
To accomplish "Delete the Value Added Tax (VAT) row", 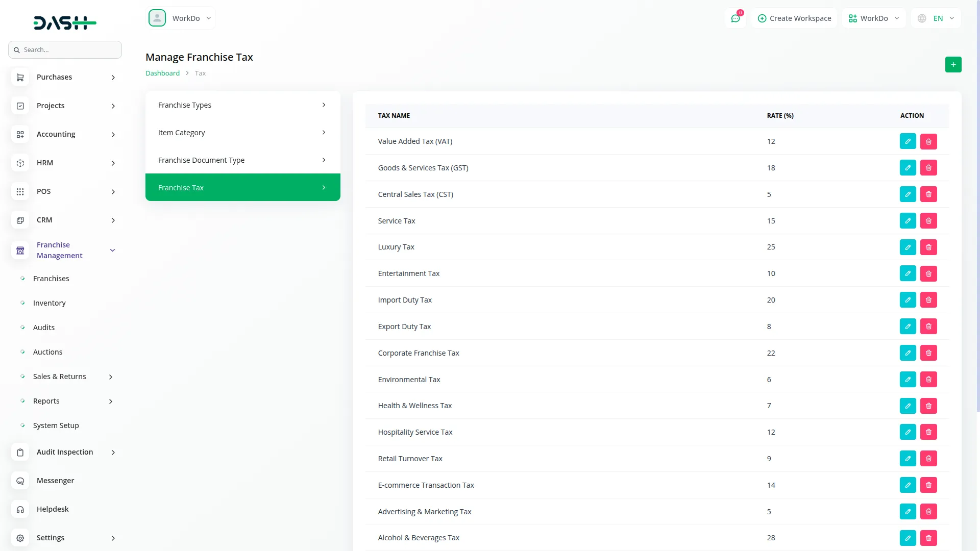I will click(928, 141).
